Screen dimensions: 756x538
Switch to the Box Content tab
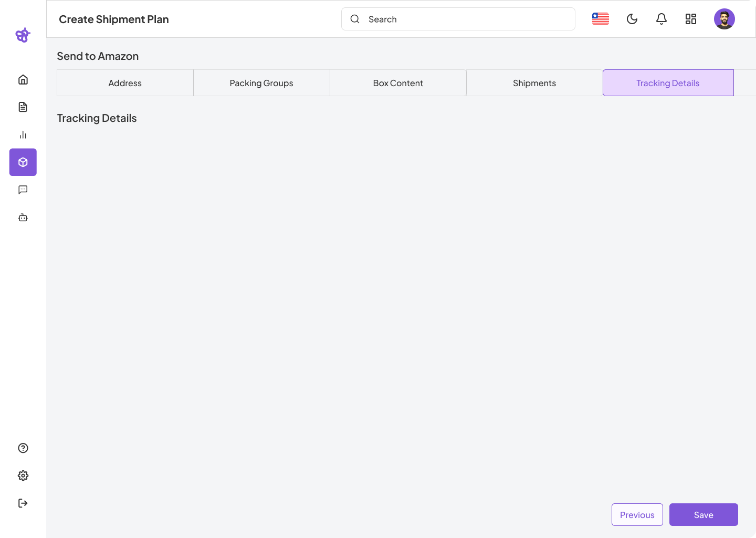coord(398,83)
